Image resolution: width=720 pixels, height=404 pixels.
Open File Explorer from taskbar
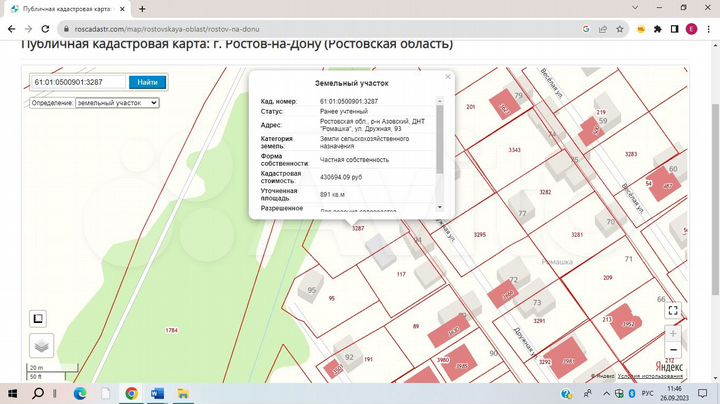click(x=183, y=393)
